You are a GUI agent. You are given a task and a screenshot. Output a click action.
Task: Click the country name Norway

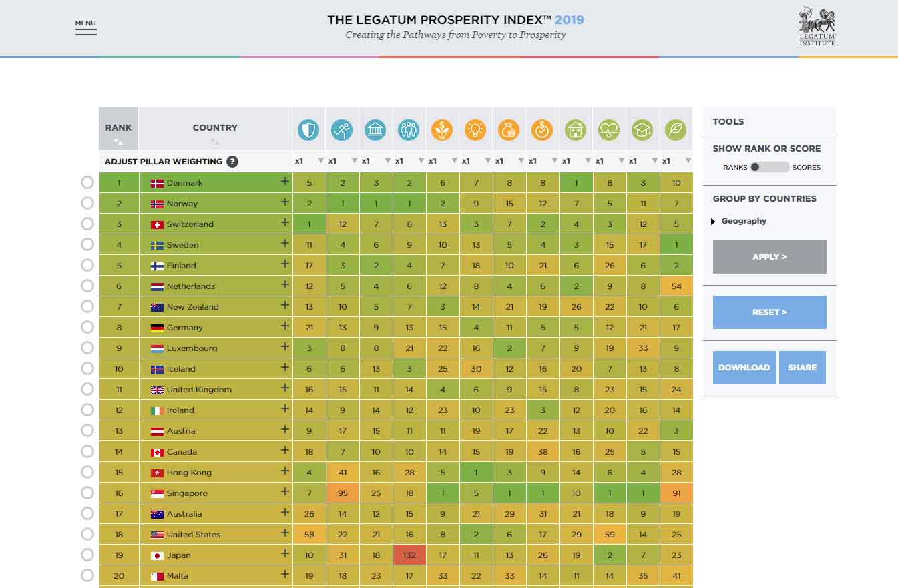(182, 204)
